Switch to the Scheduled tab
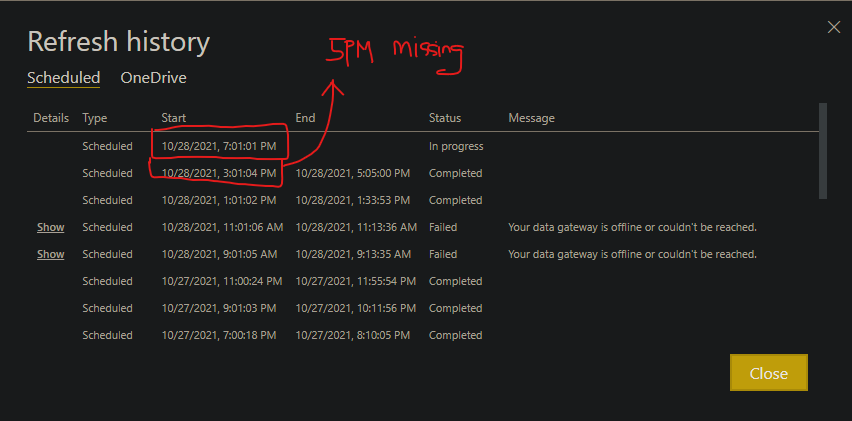Image resolution: width=852 pixels, height=421 pixels. click(x=64, y=78)
